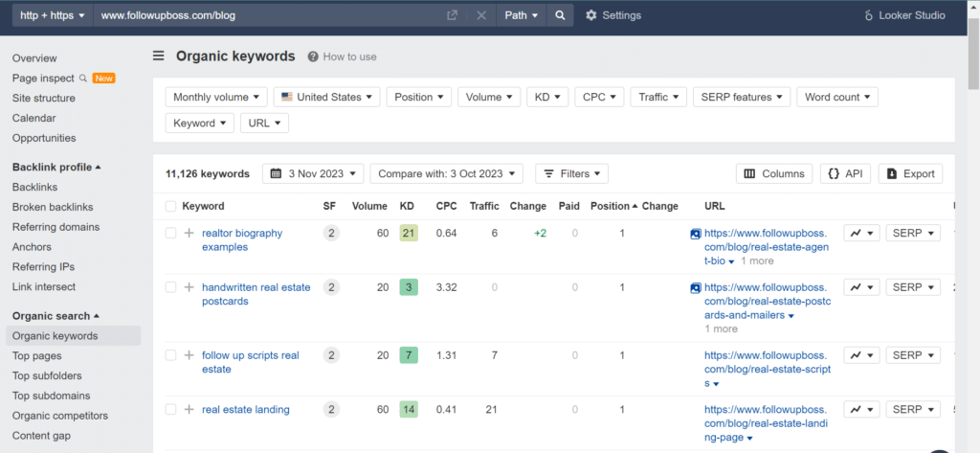Click the API button
Viewport: 980px width, 453px height.
[x=845, y=174]
